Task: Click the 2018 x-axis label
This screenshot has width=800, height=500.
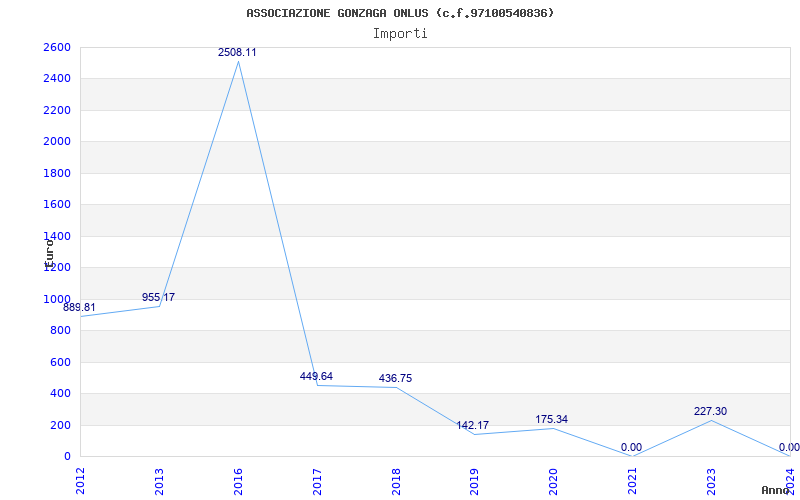Action: tap(396, 481)
